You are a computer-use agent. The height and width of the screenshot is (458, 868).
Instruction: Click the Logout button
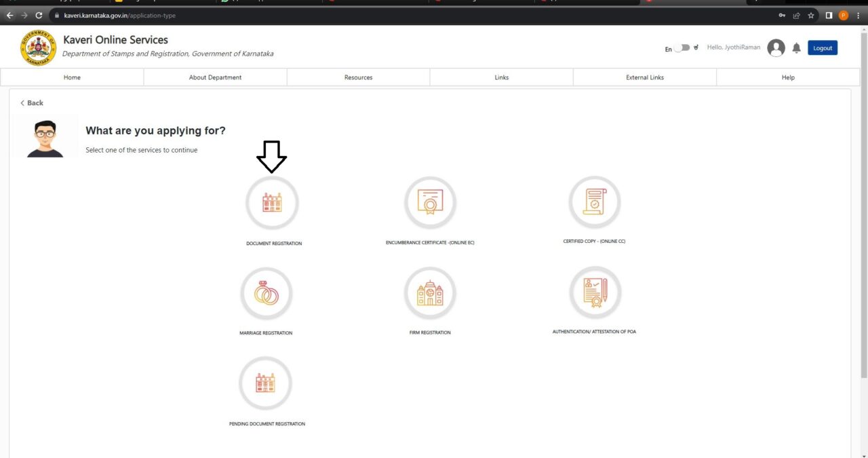click(823, 48)
